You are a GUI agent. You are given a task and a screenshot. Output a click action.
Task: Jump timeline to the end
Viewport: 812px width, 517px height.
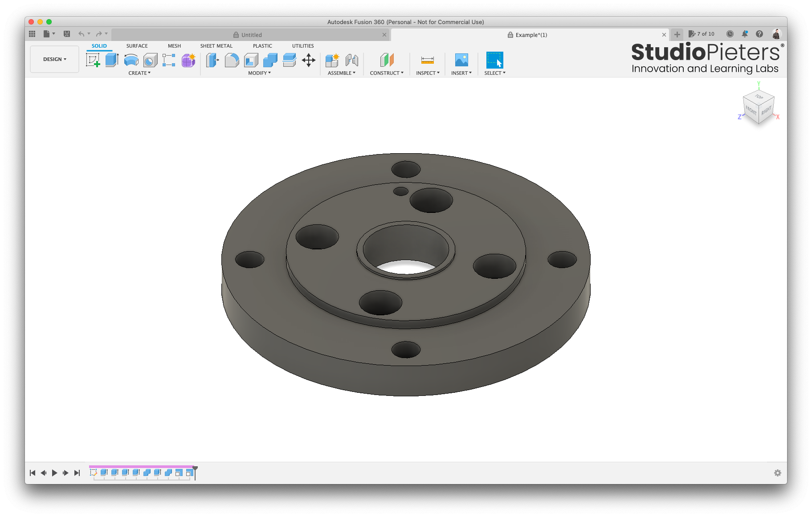77,473
